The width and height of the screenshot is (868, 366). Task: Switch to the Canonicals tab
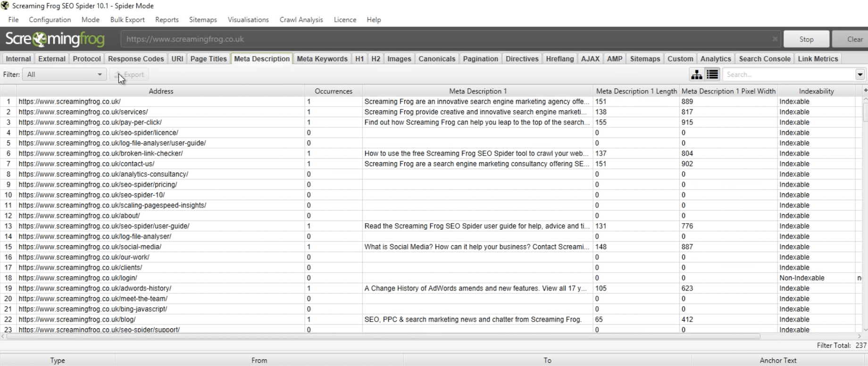pyautogui.click(x=437, y=58)
